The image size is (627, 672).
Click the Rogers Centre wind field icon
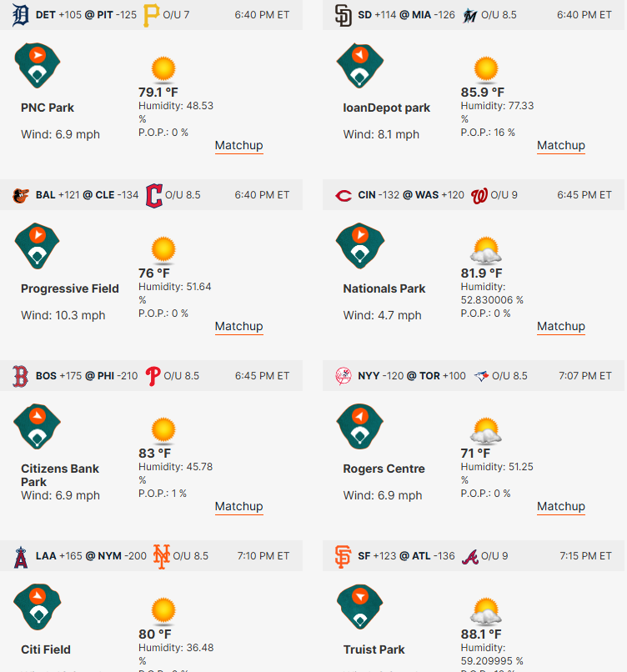[359, 426]
